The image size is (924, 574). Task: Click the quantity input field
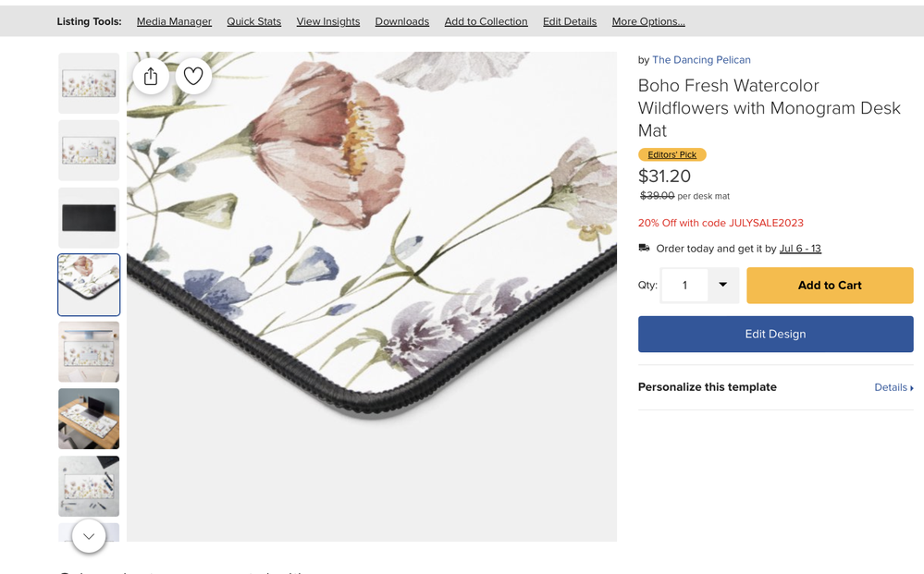click(x=684, y=286)
